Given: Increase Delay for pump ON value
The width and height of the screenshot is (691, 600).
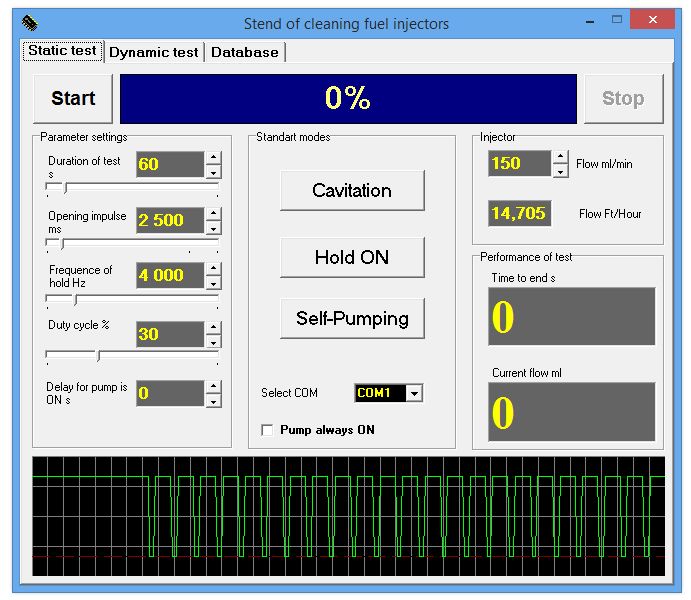Looking at the screenshot, I should [x=213, y=387].
